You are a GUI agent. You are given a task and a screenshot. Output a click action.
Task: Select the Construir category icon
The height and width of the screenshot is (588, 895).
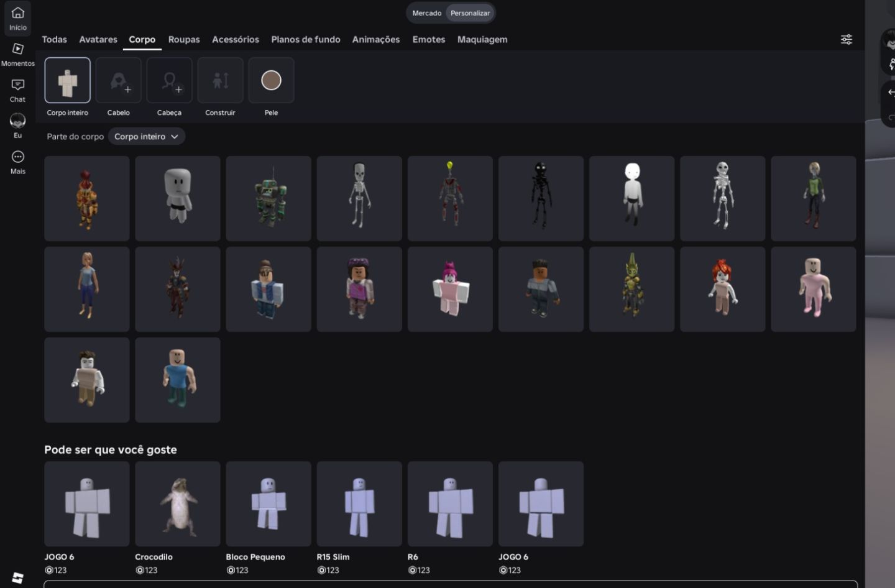tap(221, 80)
